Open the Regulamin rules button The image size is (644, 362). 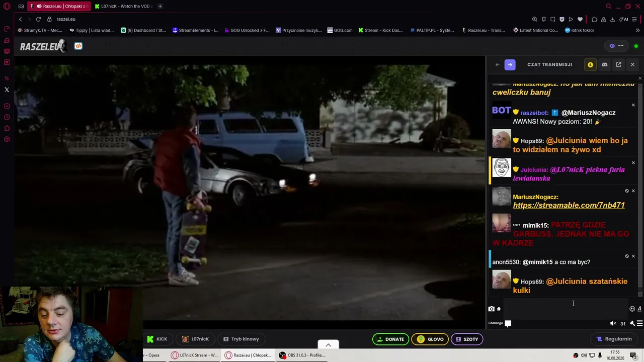[x=614, y=339]
